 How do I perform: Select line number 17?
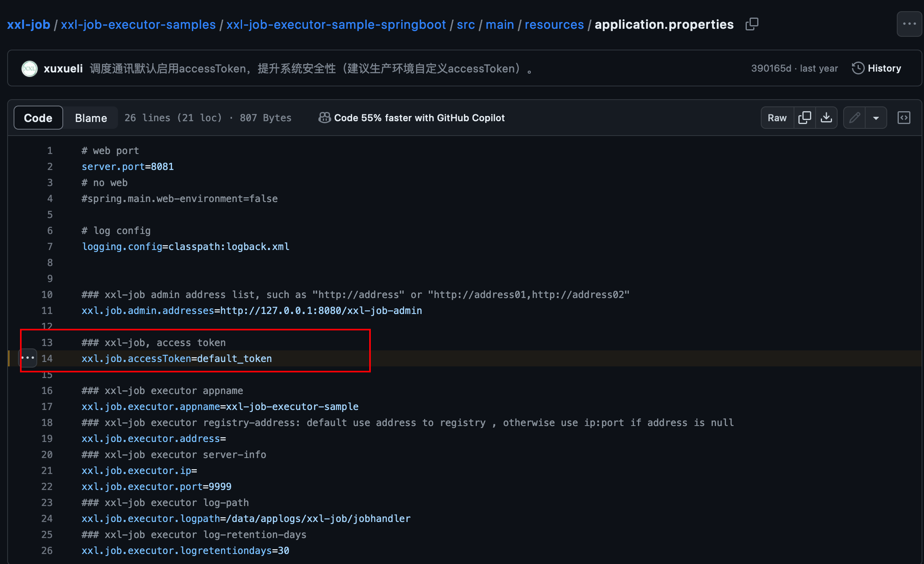pos(47,407)
